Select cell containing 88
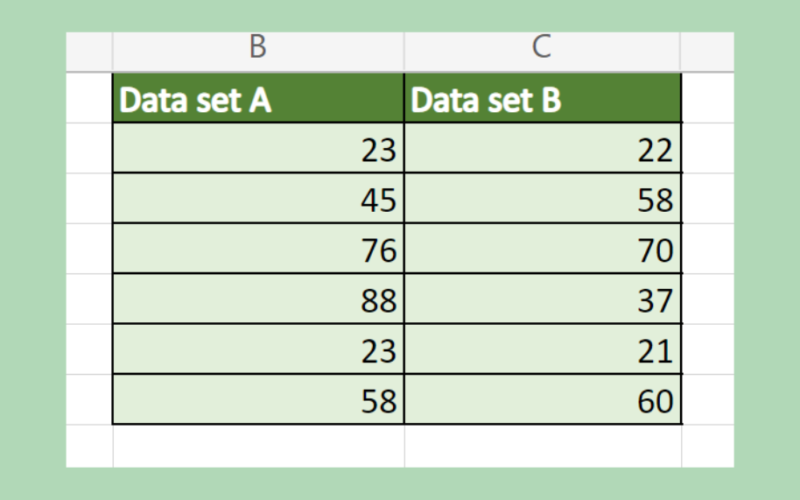 coord(258,299)
